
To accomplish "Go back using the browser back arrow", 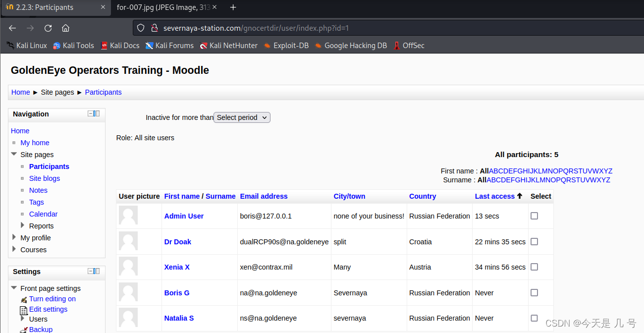I will [12, 28].
